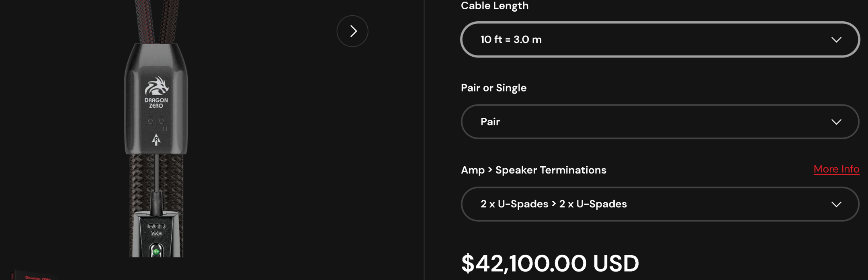868x280 pixels.
Task: Click the Cable Length label
Action: click(495, 6)
